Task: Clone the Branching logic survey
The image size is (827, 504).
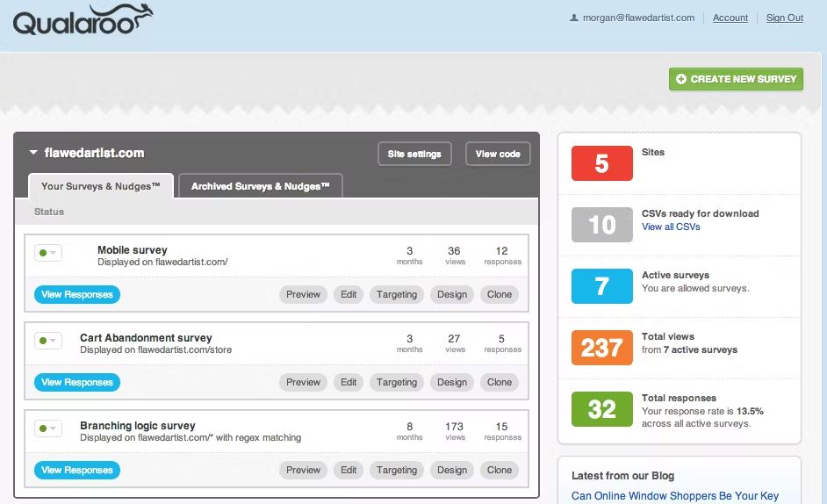Action: pos(500,471)
